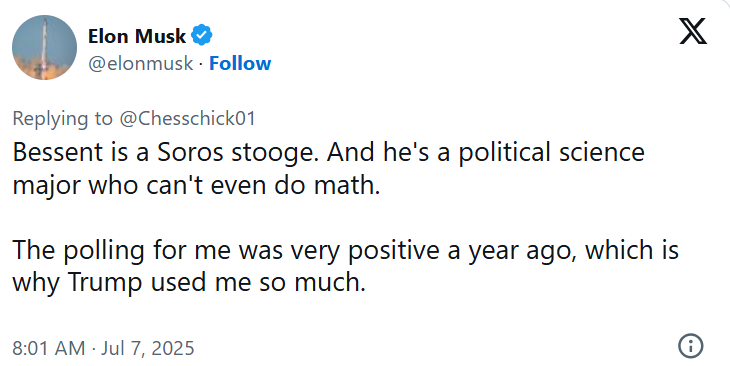Viewport: 730px width, 366px height.
Task: Click the word 'Trump' in the tweet
Action: pyautogui.click(x=105, y=283)
